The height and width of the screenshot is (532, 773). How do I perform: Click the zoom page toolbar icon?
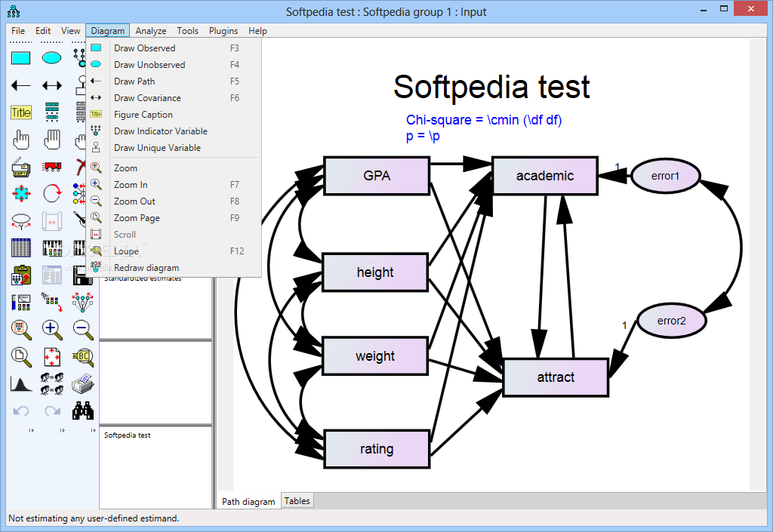20,357
